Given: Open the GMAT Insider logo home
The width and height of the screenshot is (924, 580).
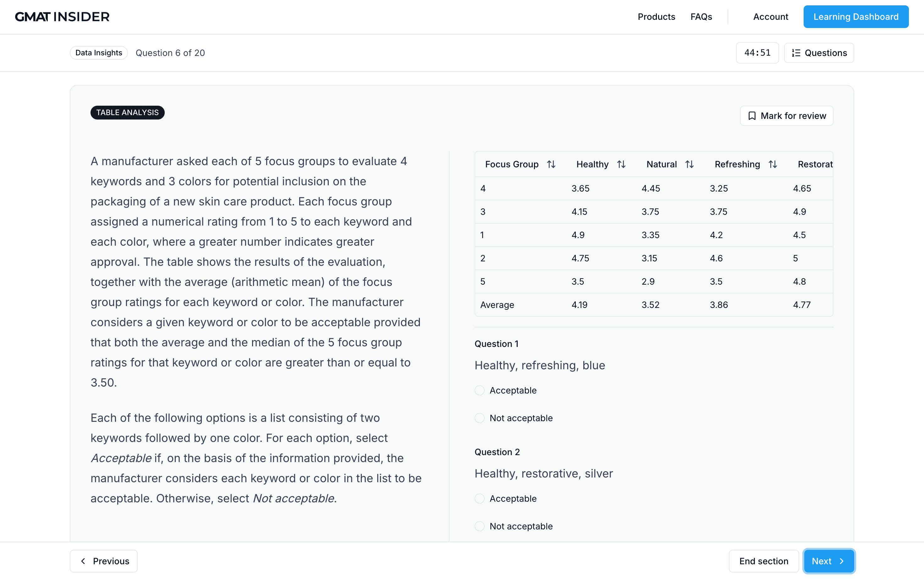Looking at the screenshot, I should click(62, 17).
